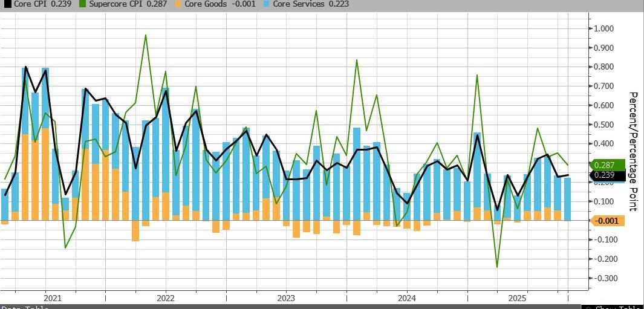This screenshot has height=309, width=644.
Task: Click the green 0.287 axis value tag
Action: 605,164
